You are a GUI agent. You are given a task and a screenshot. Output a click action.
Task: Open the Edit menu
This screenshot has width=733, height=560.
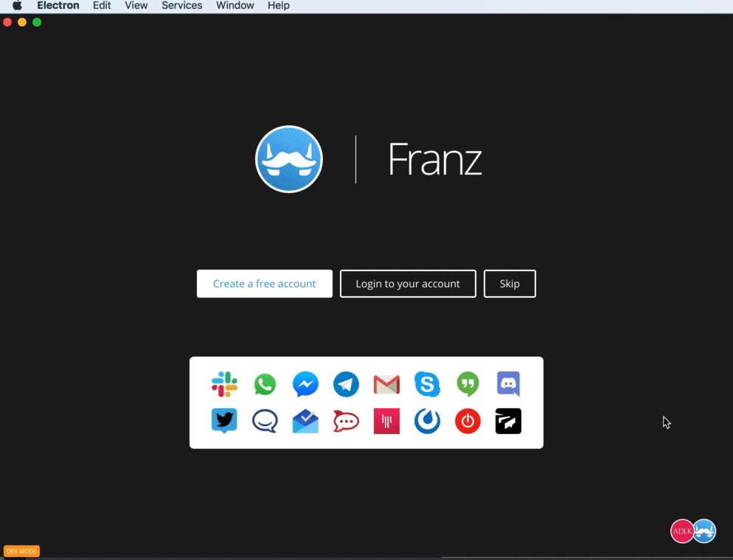pos(102,6)
